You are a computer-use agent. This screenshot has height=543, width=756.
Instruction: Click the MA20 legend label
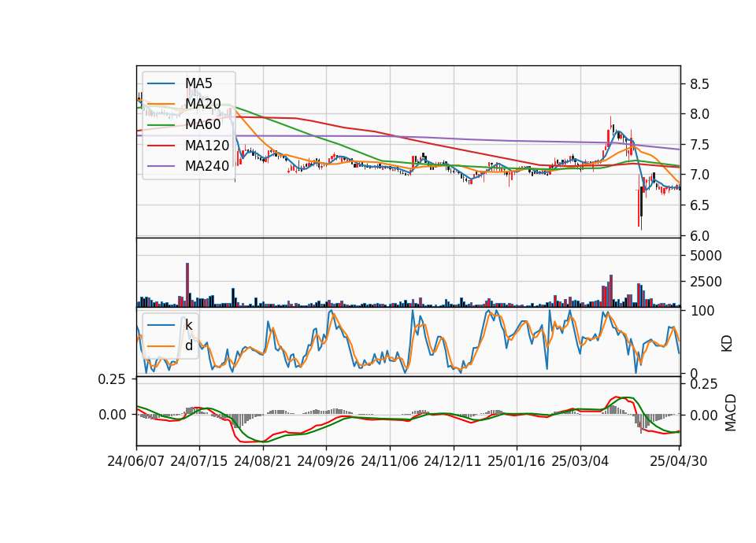pyautogui.click(x=203, y=104)
